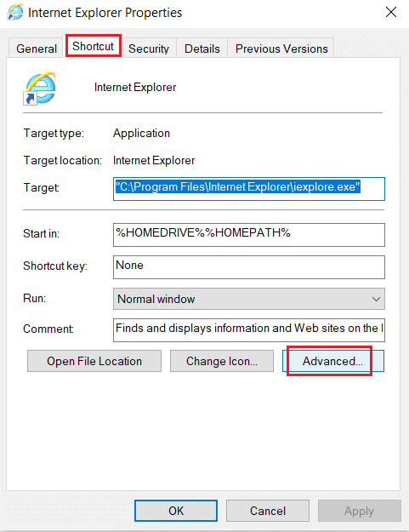Close the Properties dialog window
Viewport: 409px width, 532px height.
pyautogui.click(x=391, y=12)
